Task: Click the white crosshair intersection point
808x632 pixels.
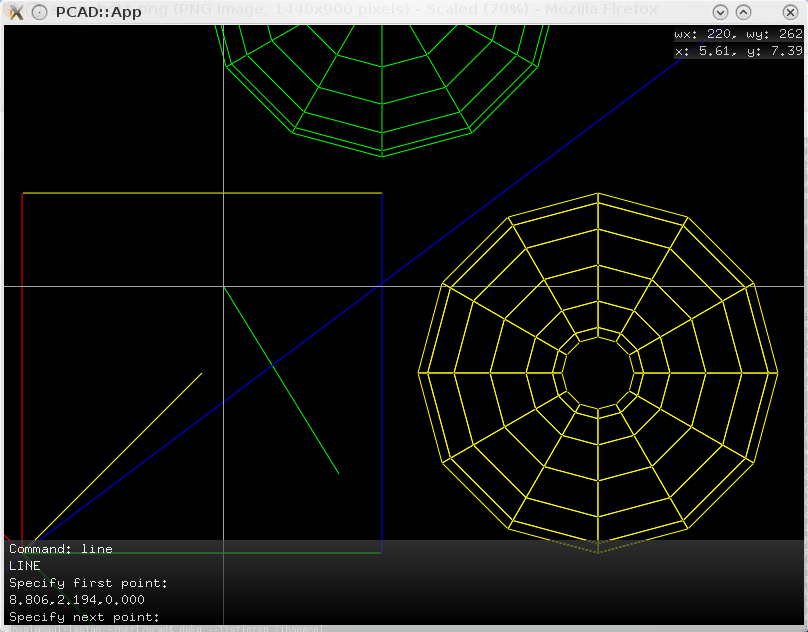Action: 223,287
